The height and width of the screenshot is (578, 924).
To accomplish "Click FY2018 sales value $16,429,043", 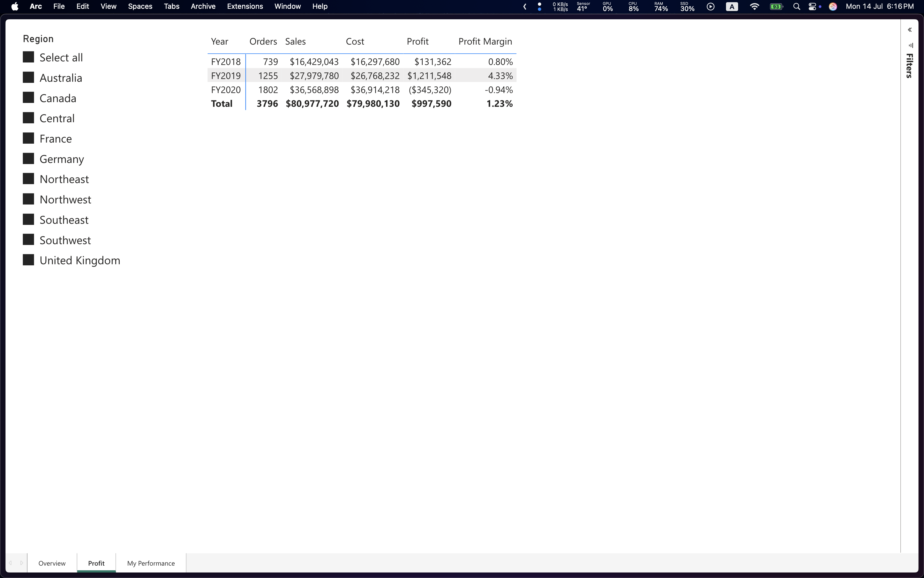I will click(x=314, y=62).
